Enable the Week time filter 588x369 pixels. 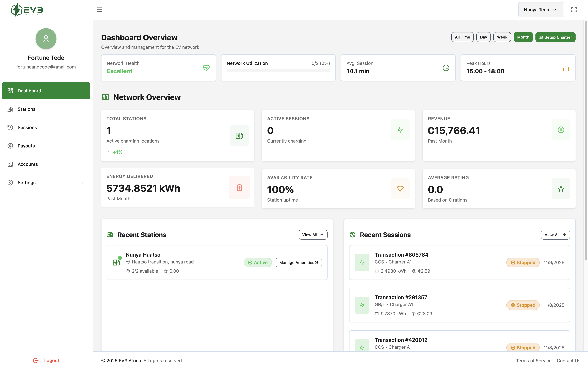tap(502, 37)
